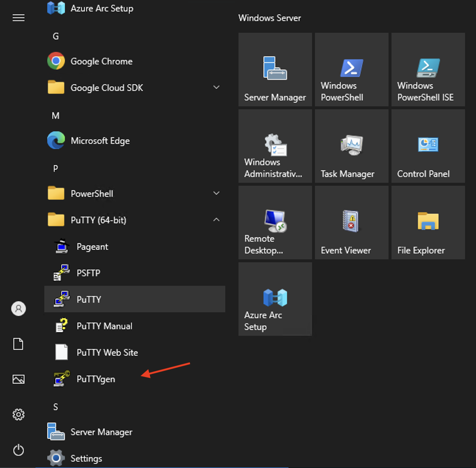
Task: Open Settings gear in the sidebar
Action: 18,415
